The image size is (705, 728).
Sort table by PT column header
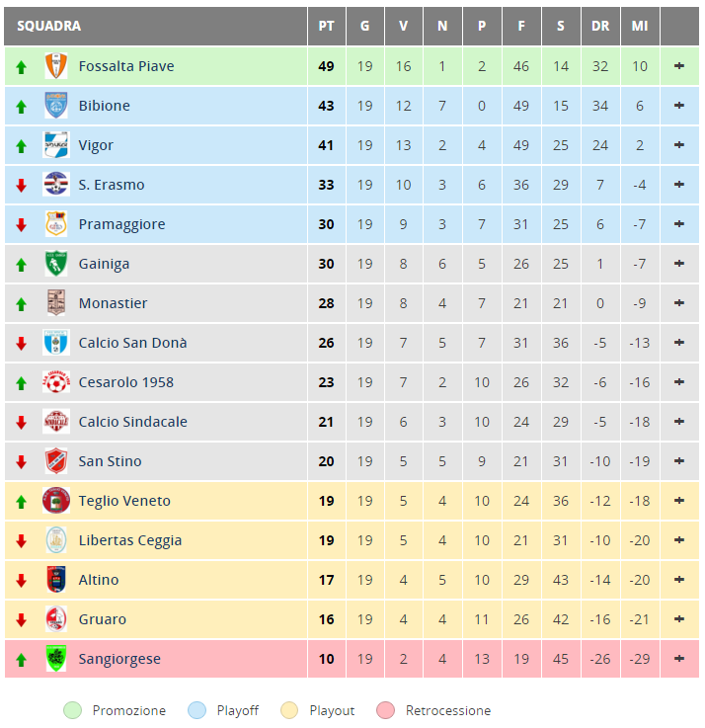[x=326, y=26]
